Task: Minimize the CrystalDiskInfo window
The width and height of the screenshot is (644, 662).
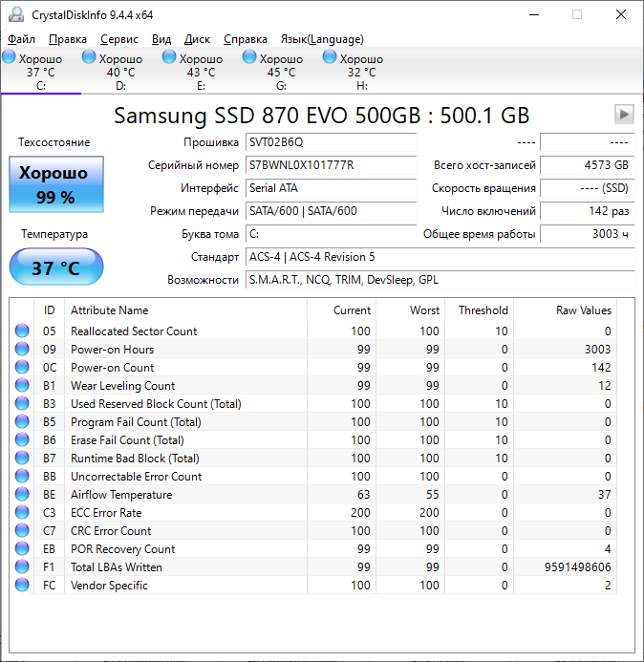Action: tap(534, 14)
